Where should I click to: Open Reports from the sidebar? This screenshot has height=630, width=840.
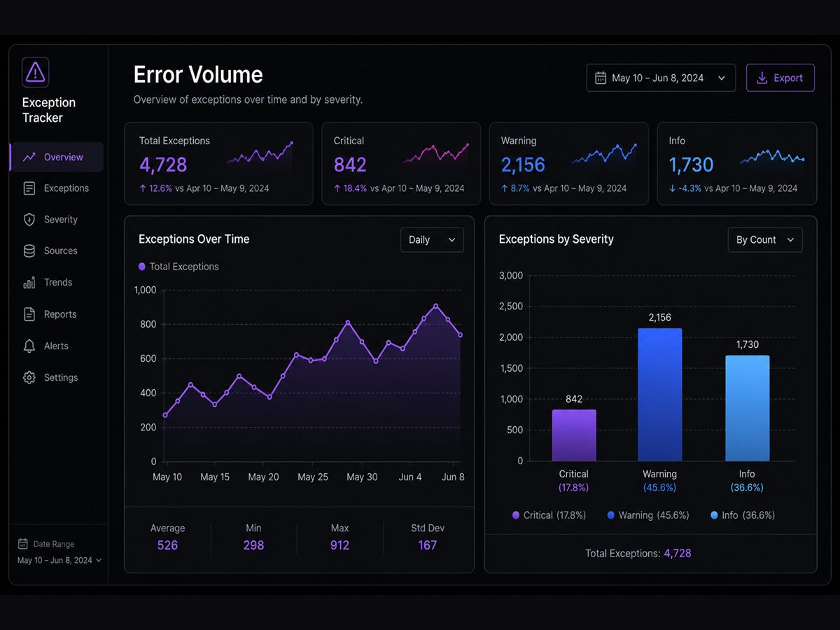(x=60, y=314)
